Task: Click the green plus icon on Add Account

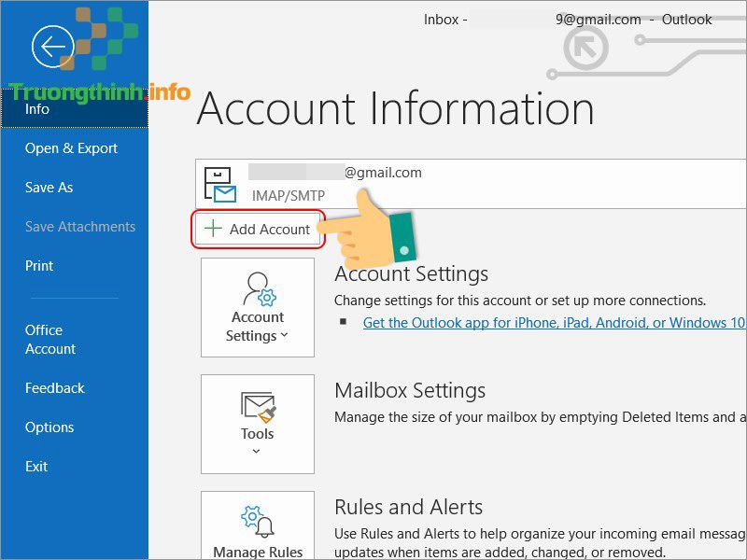Action: (213, 229)
